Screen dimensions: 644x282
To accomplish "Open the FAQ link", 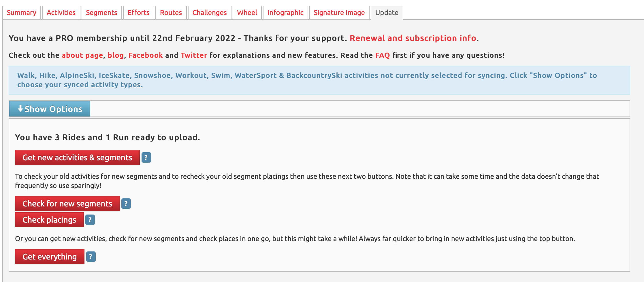I will 383,55.
